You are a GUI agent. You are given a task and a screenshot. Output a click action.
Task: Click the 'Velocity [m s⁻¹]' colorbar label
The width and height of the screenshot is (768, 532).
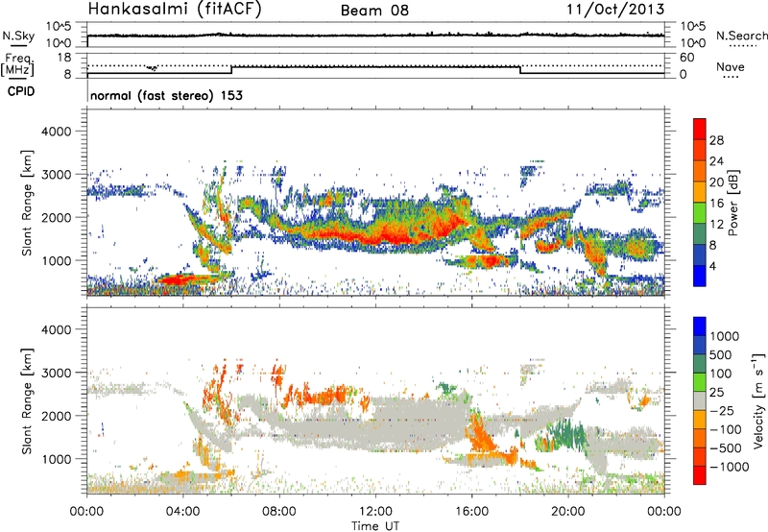pyautogui.click(x=758, y=400)
